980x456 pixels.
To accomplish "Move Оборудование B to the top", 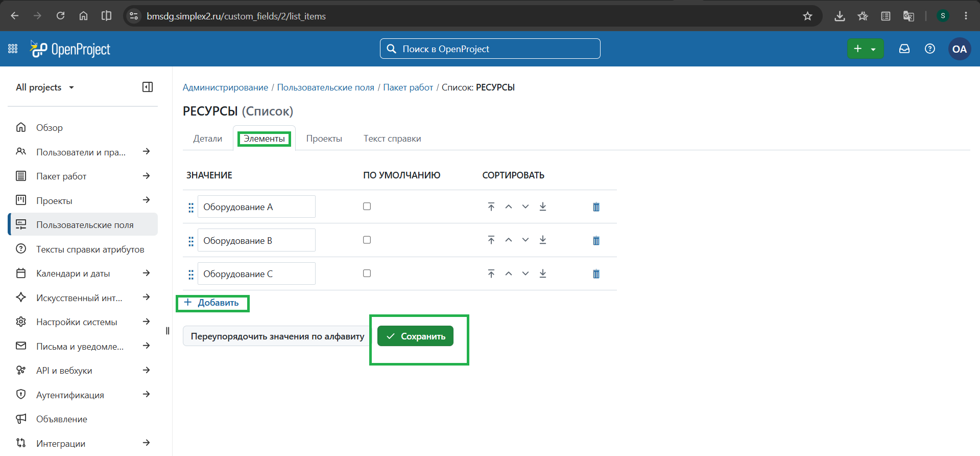I will point(491,240).
